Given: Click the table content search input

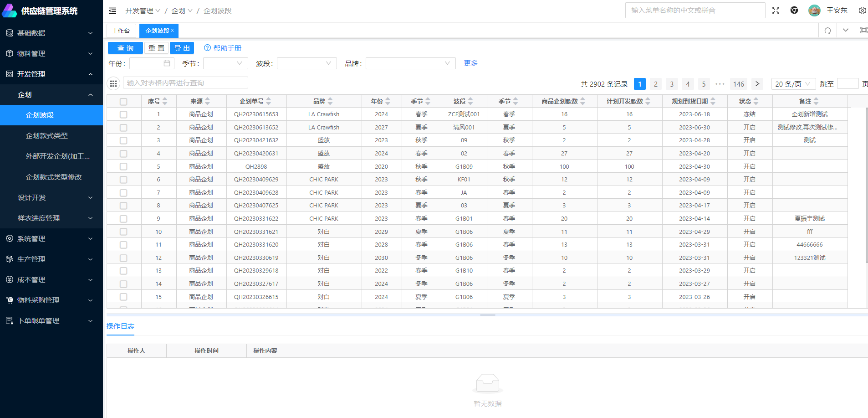Looking at the screenshot, I should (185, 83).
